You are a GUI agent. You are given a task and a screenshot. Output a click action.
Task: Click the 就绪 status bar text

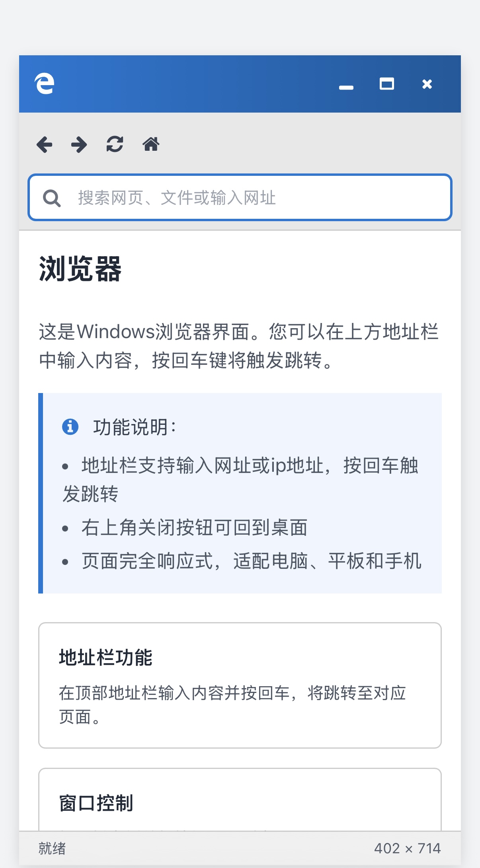[52, 848]
